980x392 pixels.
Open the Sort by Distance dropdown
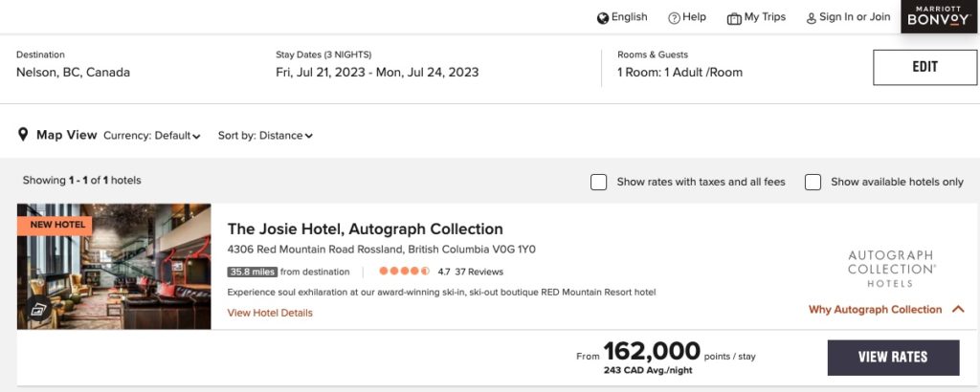coord(265,136)
